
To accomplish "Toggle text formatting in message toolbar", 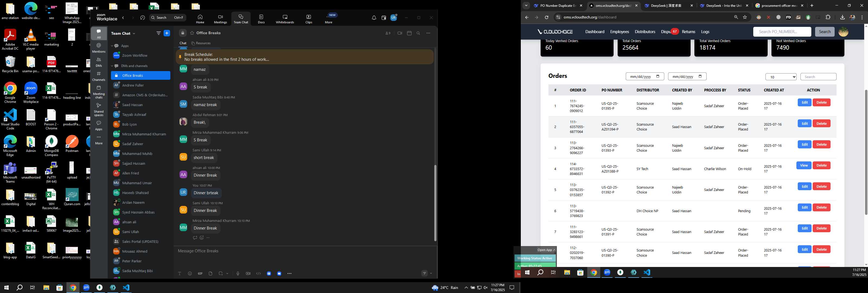I will (x=180, y=273).
